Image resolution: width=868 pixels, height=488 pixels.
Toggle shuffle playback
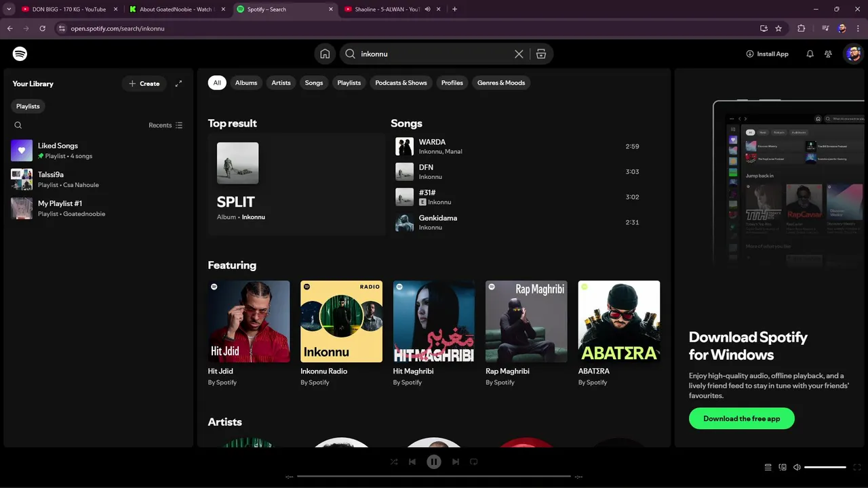[394, 462]
